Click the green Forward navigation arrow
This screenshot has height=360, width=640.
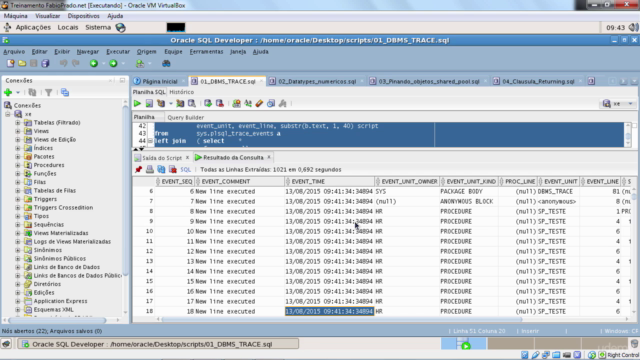[x=113, y=63]
